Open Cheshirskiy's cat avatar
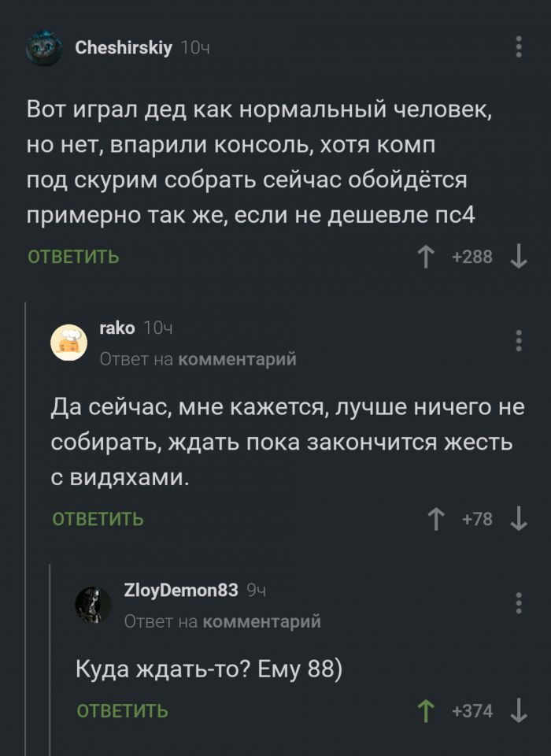 44,49
